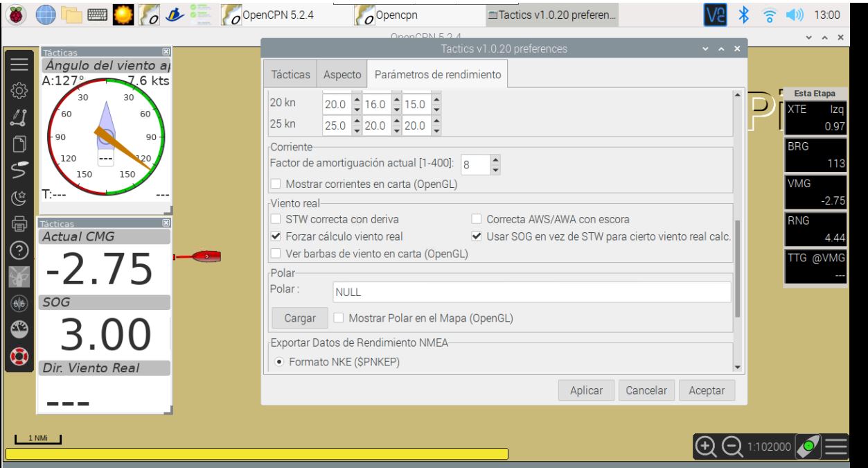Open the OpenCPN hamburger main menu in left toolbar

[x=19, y=64]
